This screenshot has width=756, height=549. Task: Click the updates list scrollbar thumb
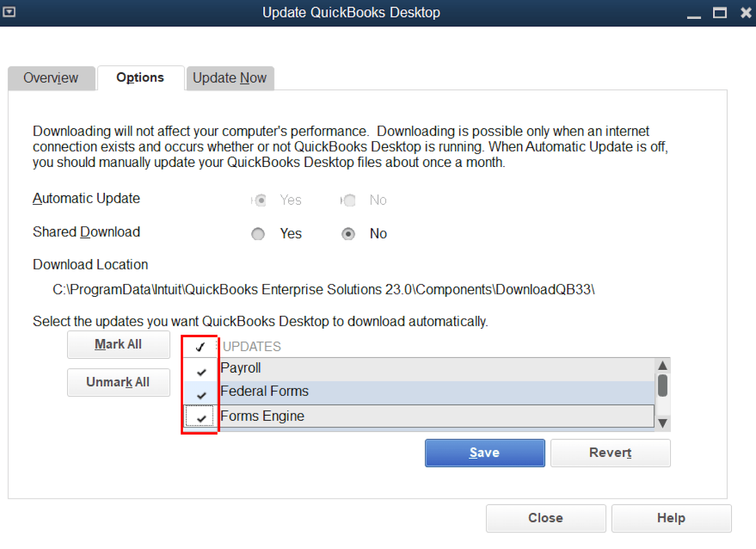click(x=662, y=385)
